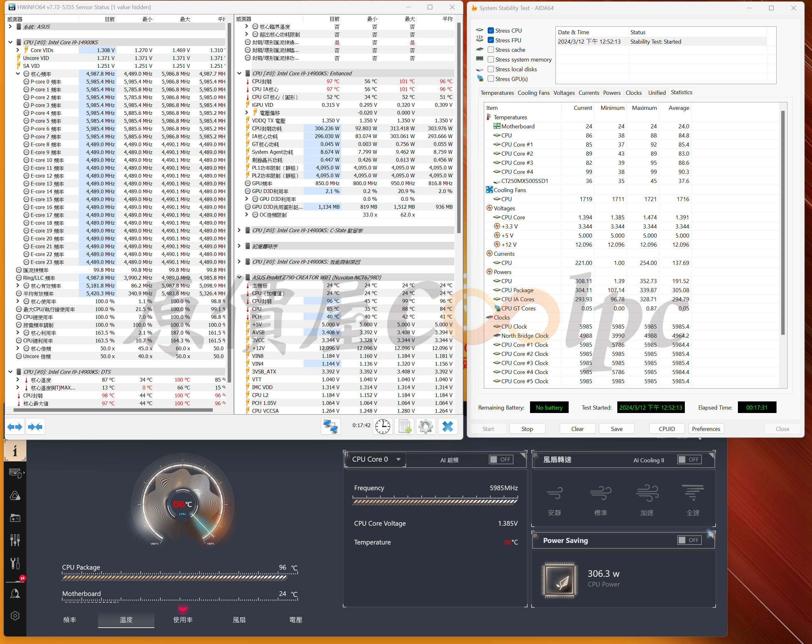The image size is (812, 644).
Task: Click HWiNFO collapse columns arrows button
Action: [x=35, y=427]
